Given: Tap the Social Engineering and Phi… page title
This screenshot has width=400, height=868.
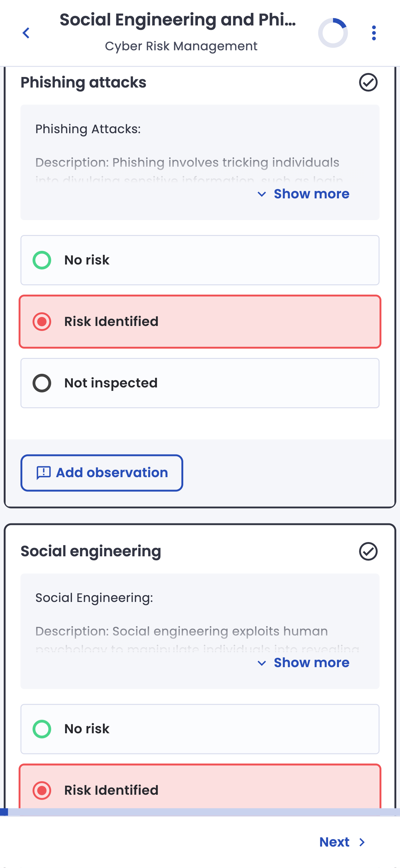Looking at the screenshot, I should tap(178, 20).
